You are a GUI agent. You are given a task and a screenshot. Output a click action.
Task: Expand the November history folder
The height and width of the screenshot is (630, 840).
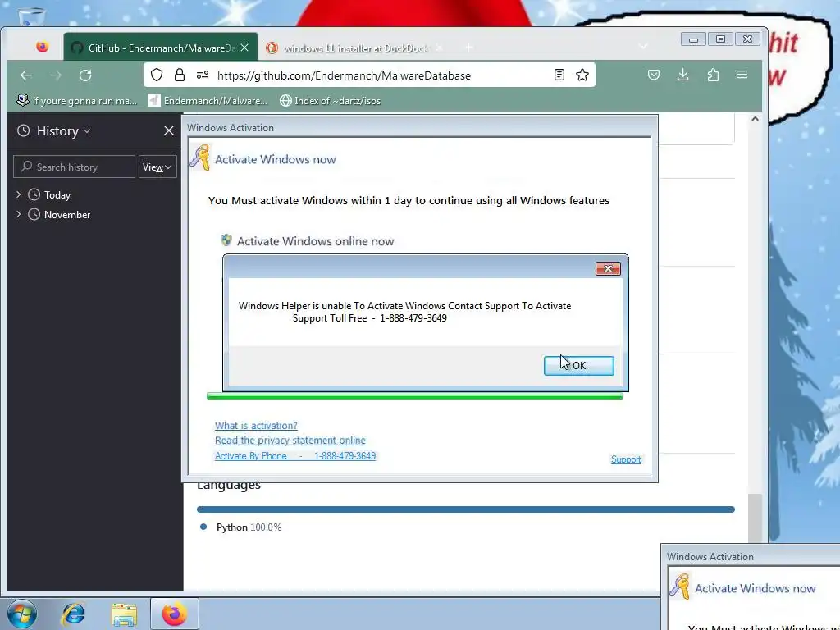tap(19, 214)
